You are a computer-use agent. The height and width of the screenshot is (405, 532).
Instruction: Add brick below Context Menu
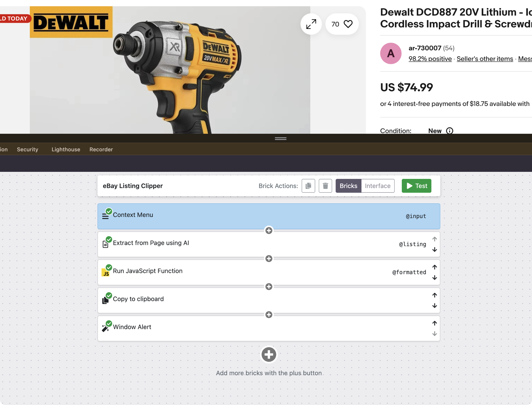point(269,231)
